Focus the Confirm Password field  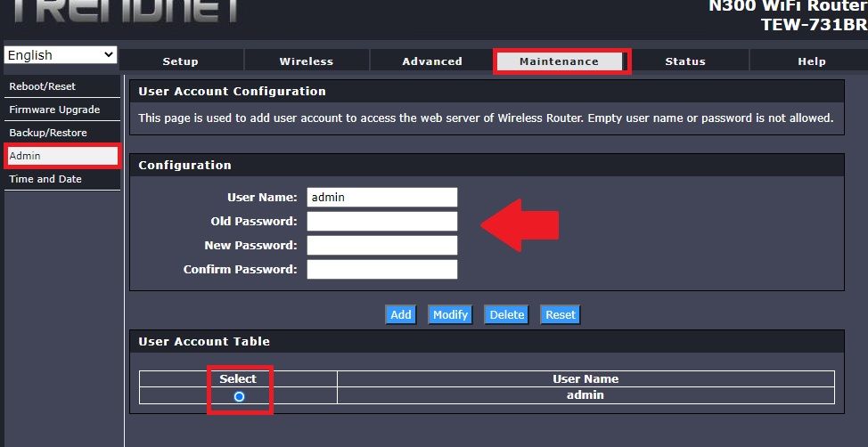click(x=381, y=270)
